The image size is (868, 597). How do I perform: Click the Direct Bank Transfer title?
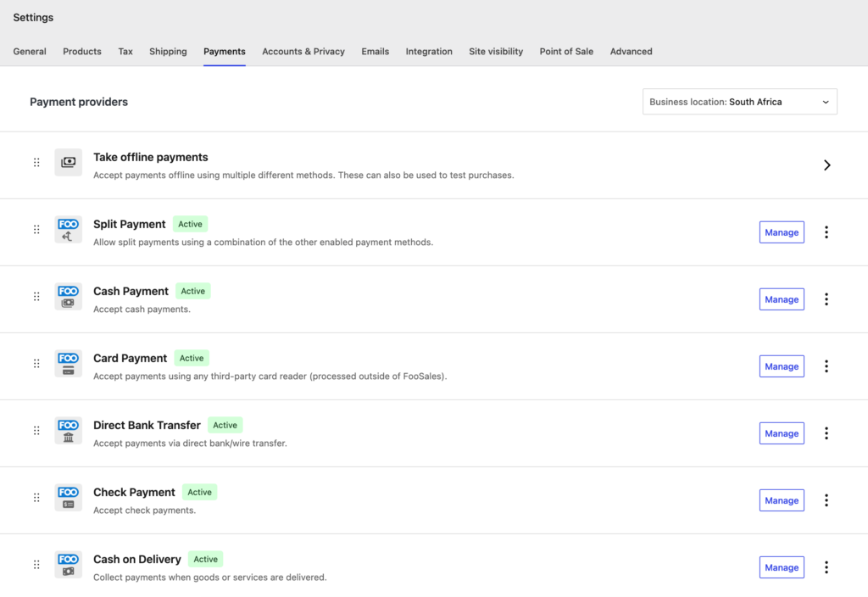point(147,426)
